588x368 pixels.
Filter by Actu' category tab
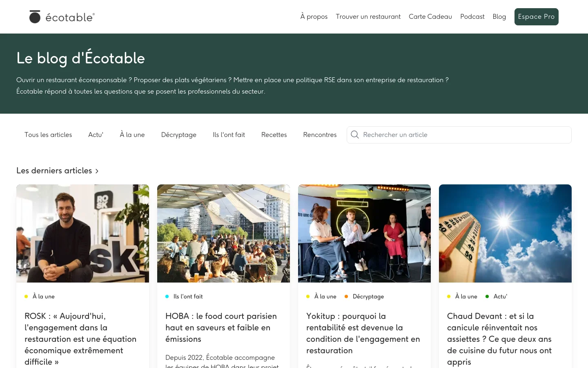click(x=96, y=135)
